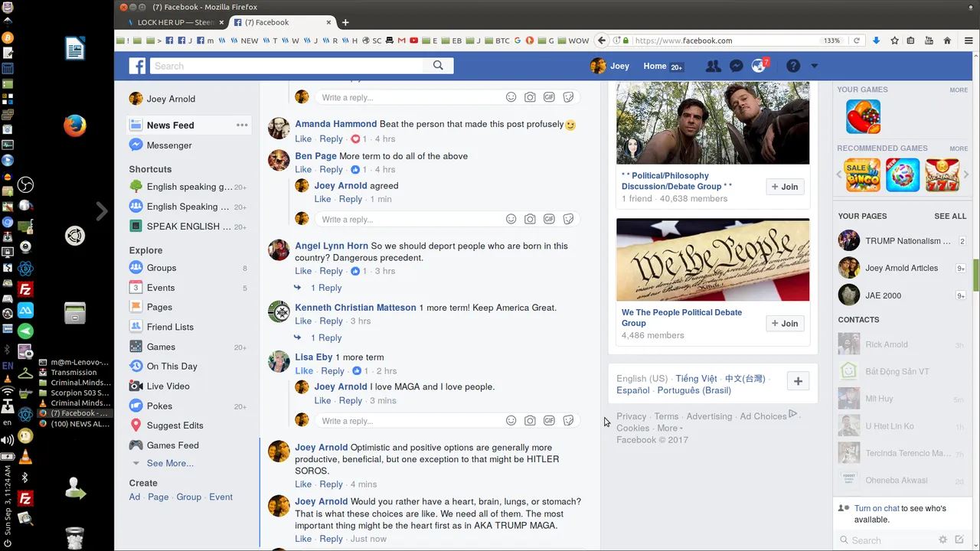
Task: Open Live Video in sidebar
Action: tap(168, 386)
